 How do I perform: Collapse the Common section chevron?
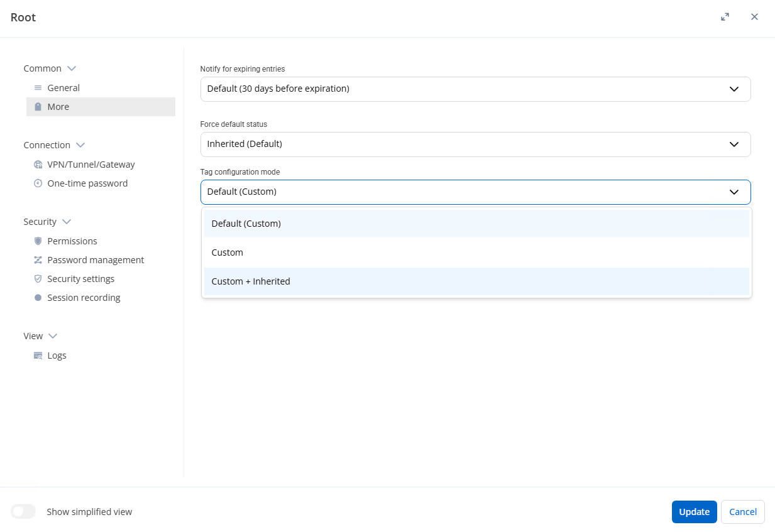point(72,68)
